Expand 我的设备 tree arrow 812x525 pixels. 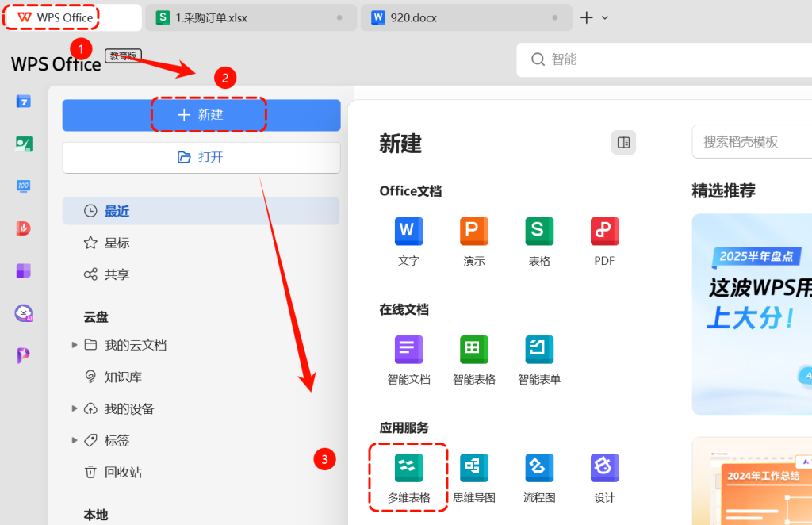coord(75,408)
